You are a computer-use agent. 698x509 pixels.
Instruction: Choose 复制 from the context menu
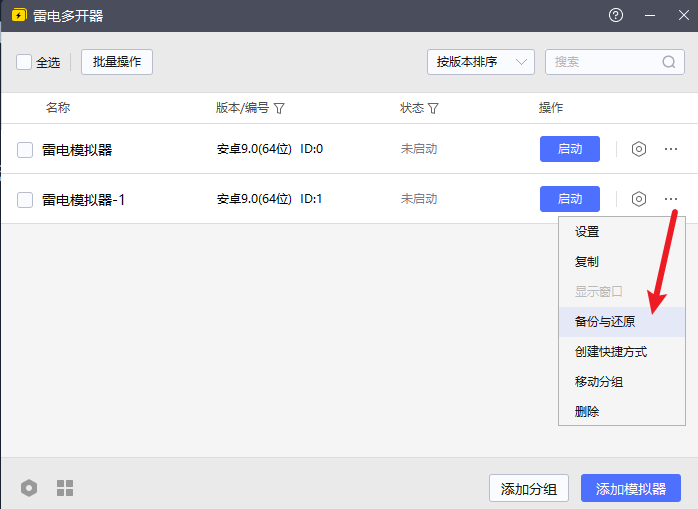(622, 262)
